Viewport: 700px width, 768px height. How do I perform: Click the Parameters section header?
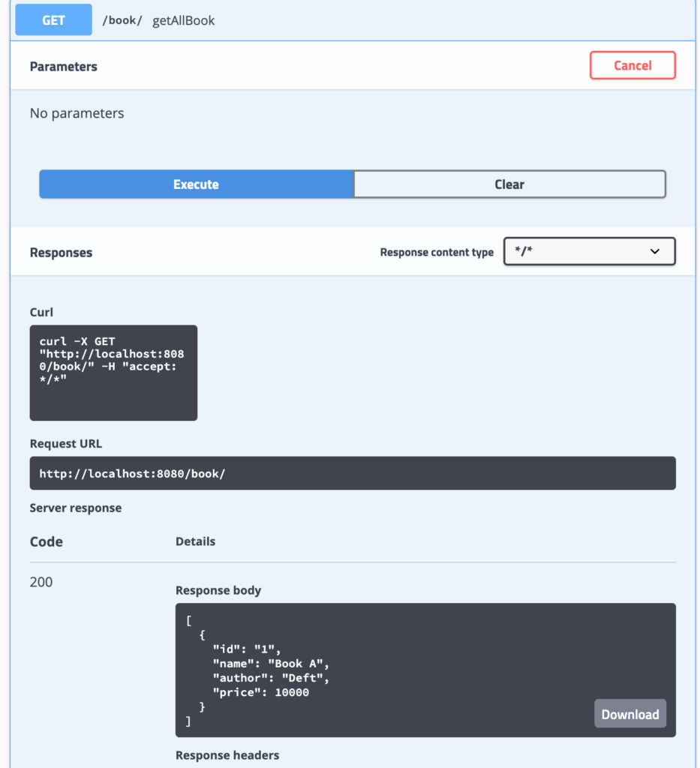click(x=63, y=67)
